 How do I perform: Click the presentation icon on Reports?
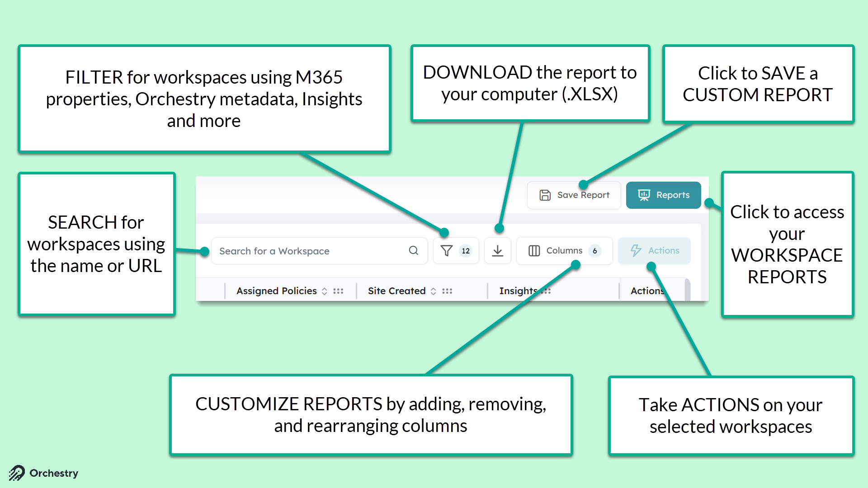644,195
